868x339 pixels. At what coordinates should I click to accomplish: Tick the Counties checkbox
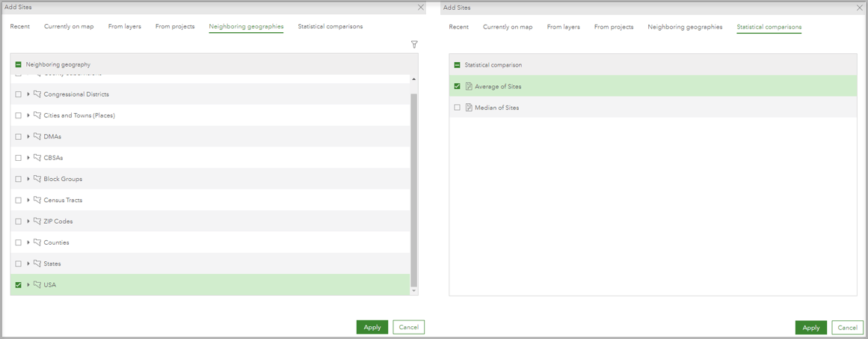coord(18,242)
